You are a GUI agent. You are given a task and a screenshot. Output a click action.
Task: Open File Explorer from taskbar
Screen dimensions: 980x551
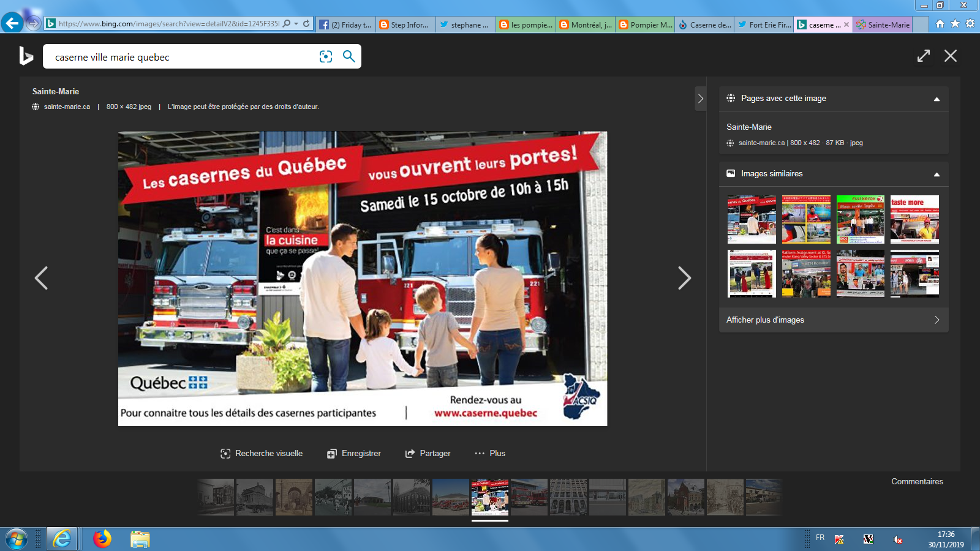click(140, 539)
